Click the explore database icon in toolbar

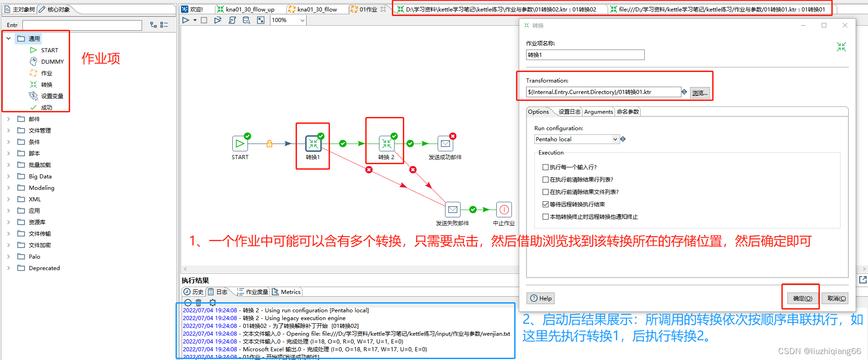click(247, 20)
